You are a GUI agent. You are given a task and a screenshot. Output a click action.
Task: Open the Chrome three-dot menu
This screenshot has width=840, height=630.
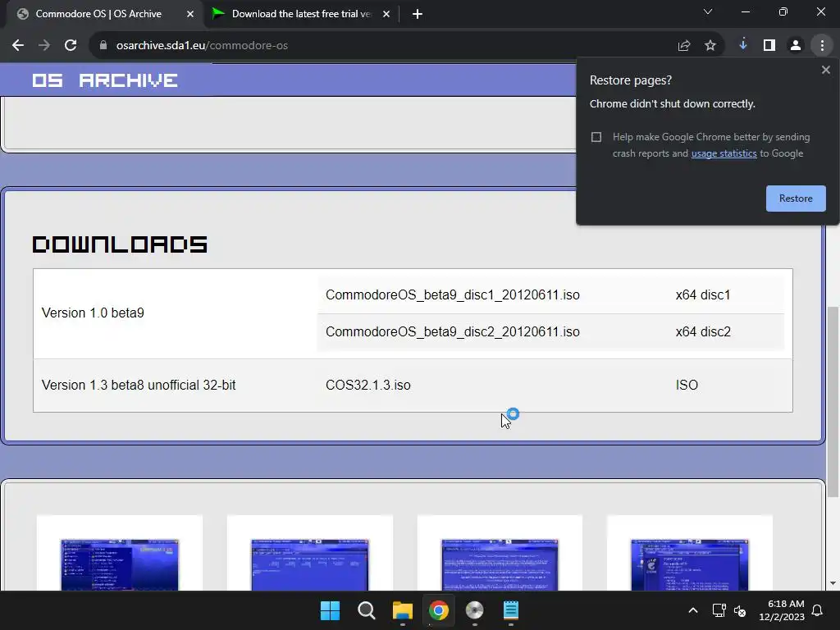pyautogui.click(x=822, y=46)
